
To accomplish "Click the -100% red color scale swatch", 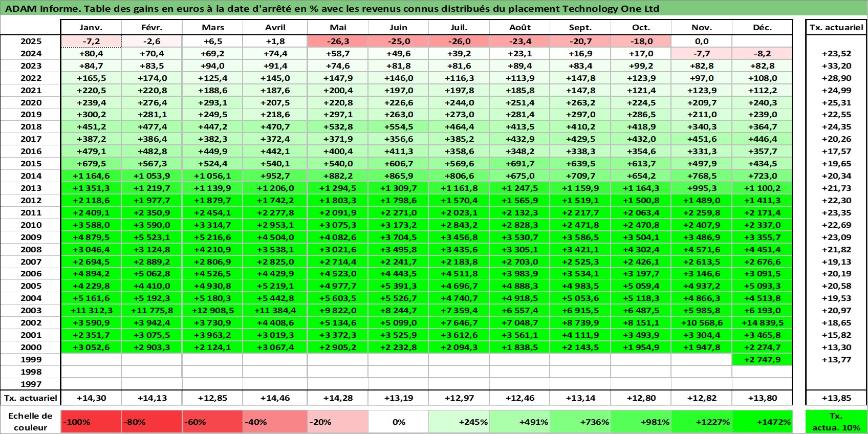I will coord(91,422).
